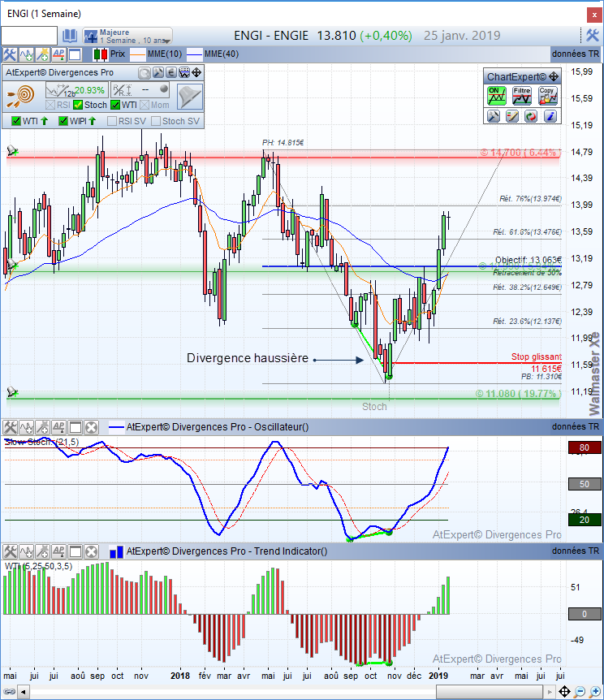Click the Oscillateur blue line swatch
The width and height of the screenshot is (604, 700).
point(117,427)
